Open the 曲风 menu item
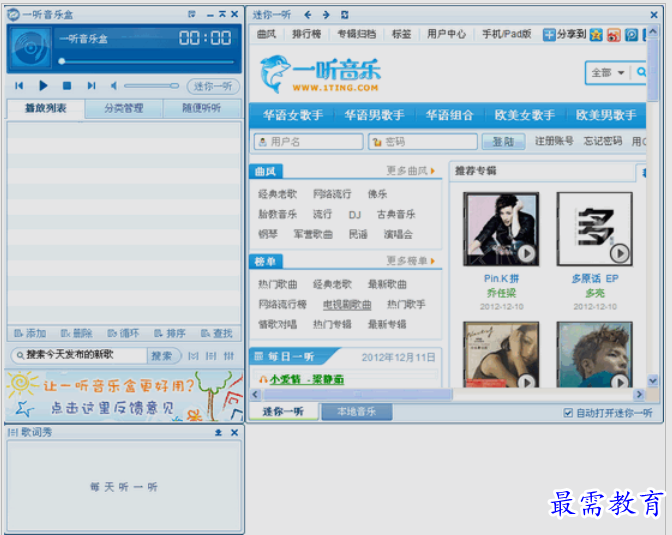The width and height of the screenshot is (672, 535). coord(267,34)
